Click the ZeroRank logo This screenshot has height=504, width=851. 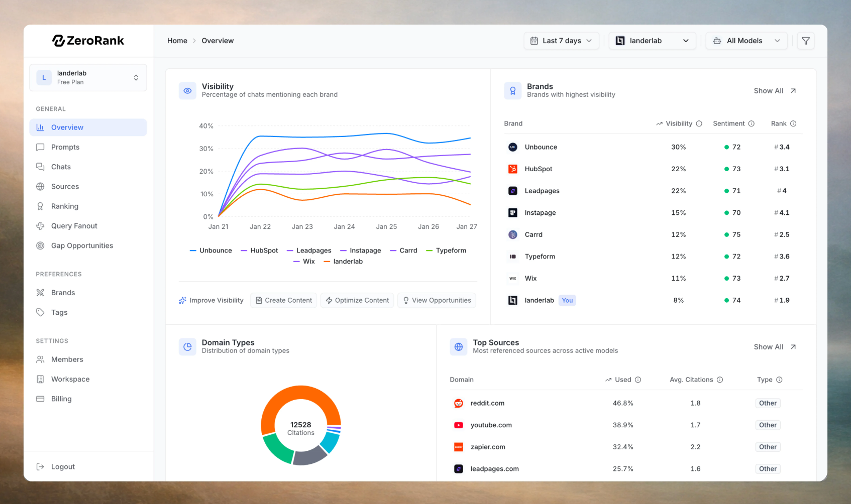88,41
